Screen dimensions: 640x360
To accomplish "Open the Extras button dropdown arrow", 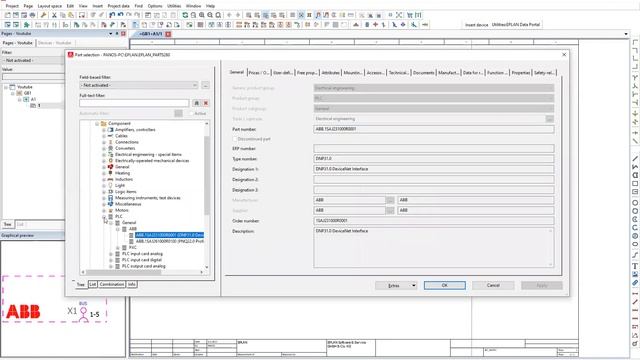I will 413,285.
